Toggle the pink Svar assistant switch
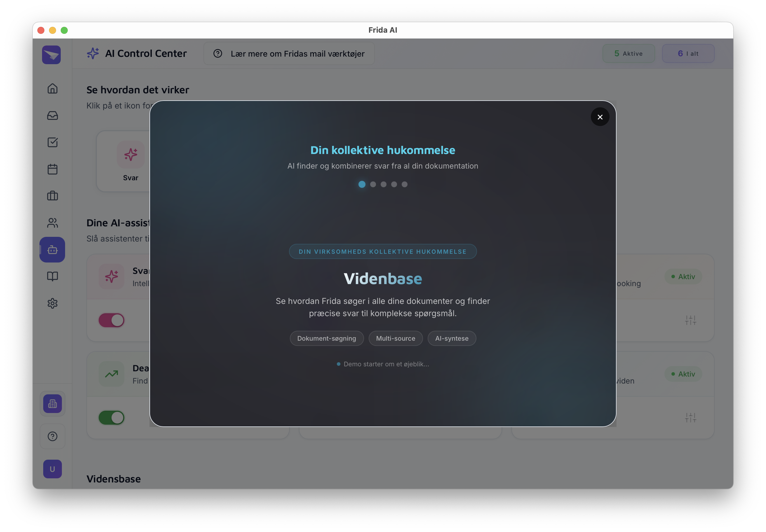The image size is (766, 532). tap(112, 320)
